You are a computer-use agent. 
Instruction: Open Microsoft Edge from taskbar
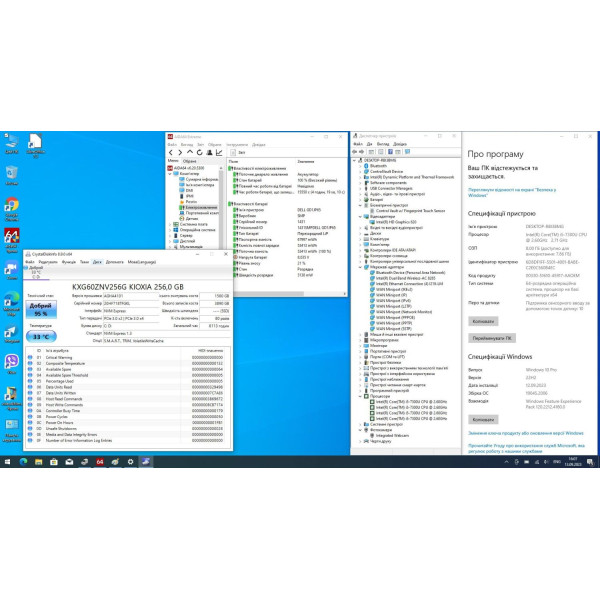click(23, 462)
